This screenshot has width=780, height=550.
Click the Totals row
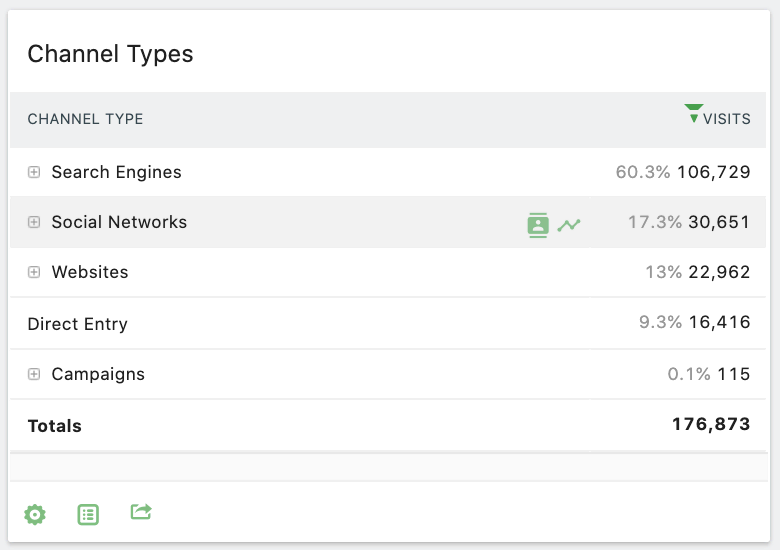388,425
